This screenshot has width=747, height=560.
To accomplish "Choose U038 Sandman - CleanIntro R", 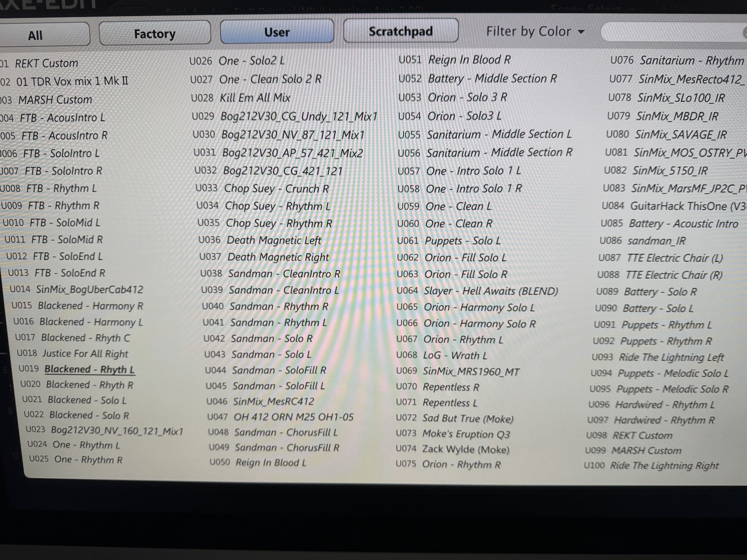I will [x=270, y=273].
